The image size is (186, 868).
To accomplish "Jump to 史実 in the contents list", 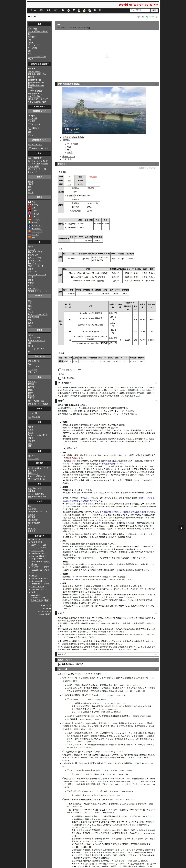I will click(69, 150).
